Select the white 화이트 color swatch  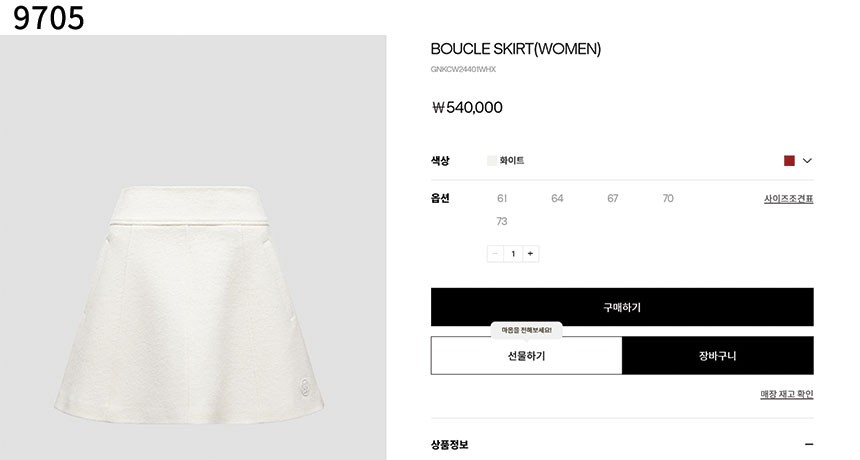click(492, 161)
